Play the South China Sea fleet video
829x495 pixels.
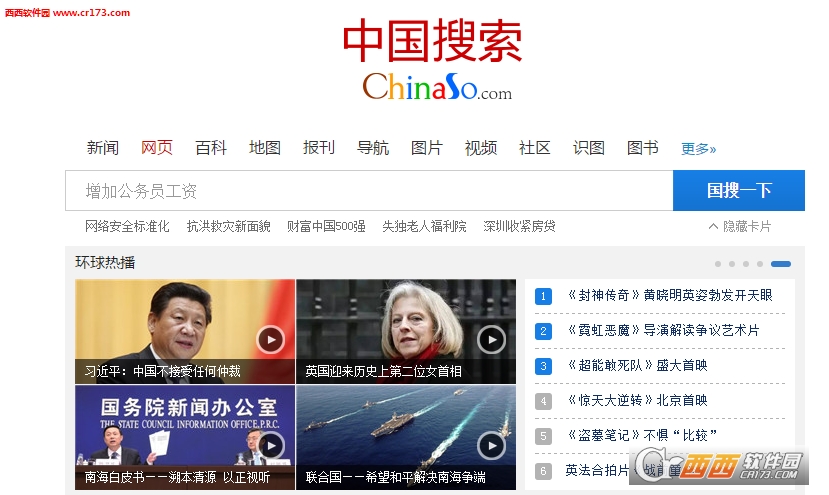coord(492,446)
